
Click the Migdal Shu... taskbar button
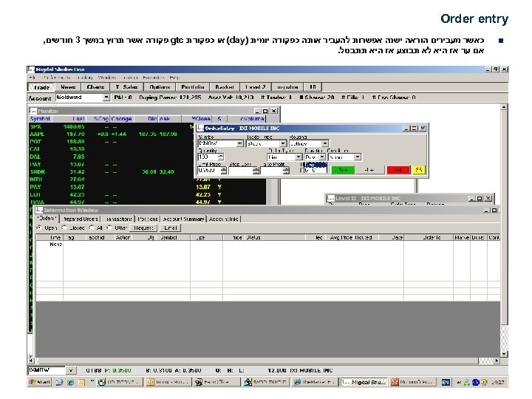(x=364, y=383)
